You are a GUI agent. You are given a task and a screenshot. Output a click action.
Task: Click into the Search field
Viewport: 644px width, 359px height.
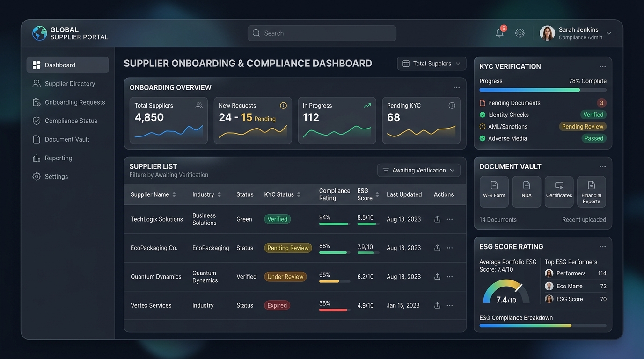322,33
